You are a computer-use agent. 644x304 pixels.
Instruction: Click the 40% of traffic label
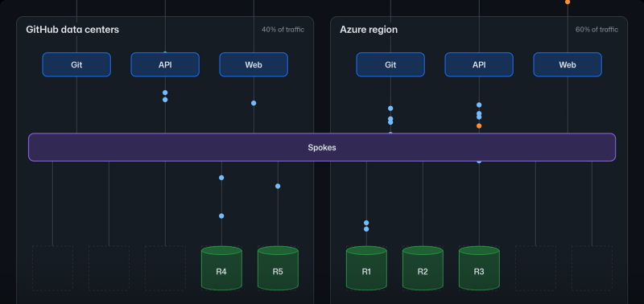[283, 30]
